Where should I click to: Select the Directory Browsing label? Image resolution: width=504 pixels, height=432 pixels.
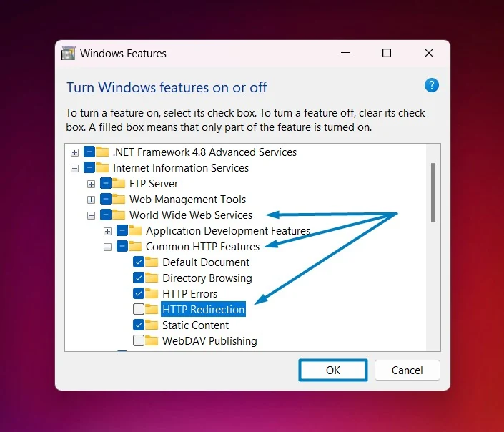pos(207,278)
